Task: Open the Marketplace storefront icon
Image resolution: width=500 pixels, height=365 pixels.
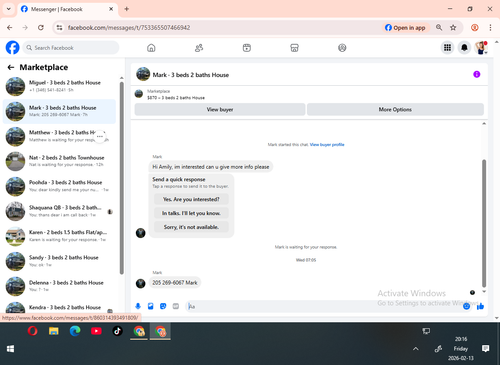Action: (x=294, y=48)
